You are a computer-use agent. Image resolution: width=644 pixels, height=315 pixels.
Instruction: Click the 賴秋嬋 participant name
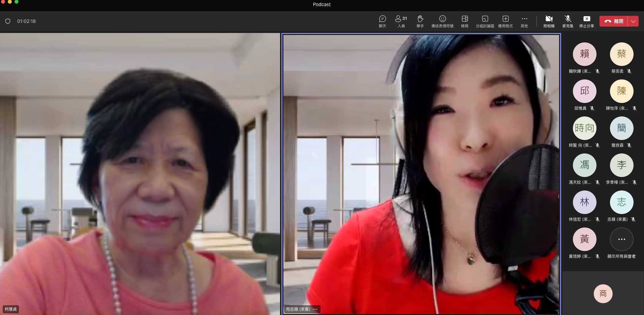click(x=580, y=71)
